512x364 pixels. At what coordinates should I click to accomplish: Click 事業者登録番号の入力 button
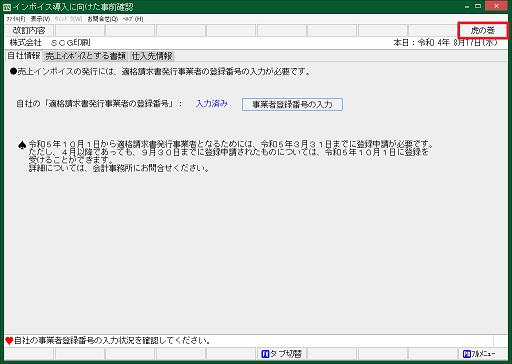[292, 104]
